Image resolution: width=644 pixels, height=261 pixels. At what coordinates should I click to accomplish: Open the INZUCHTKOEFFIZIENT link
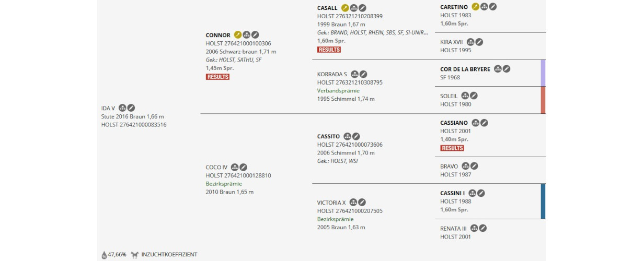point(169,255)
